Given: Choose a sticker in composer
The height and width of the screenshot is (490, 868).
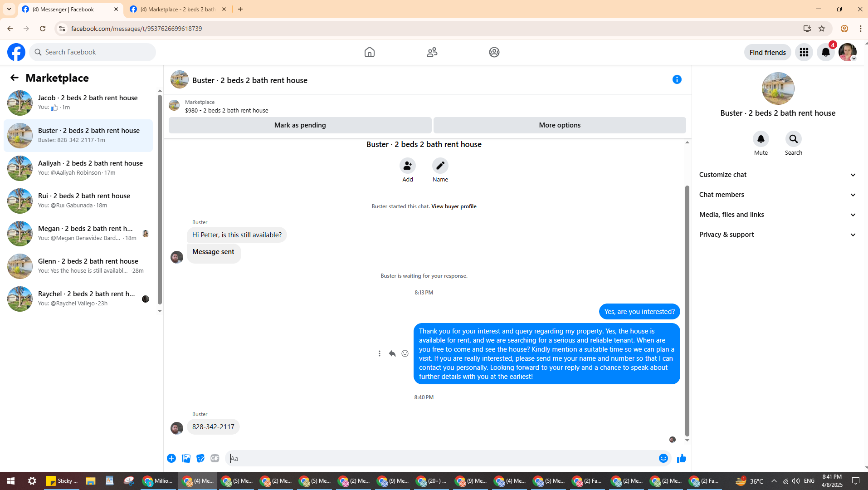Looking at the screenshot, I should point(200,458).
